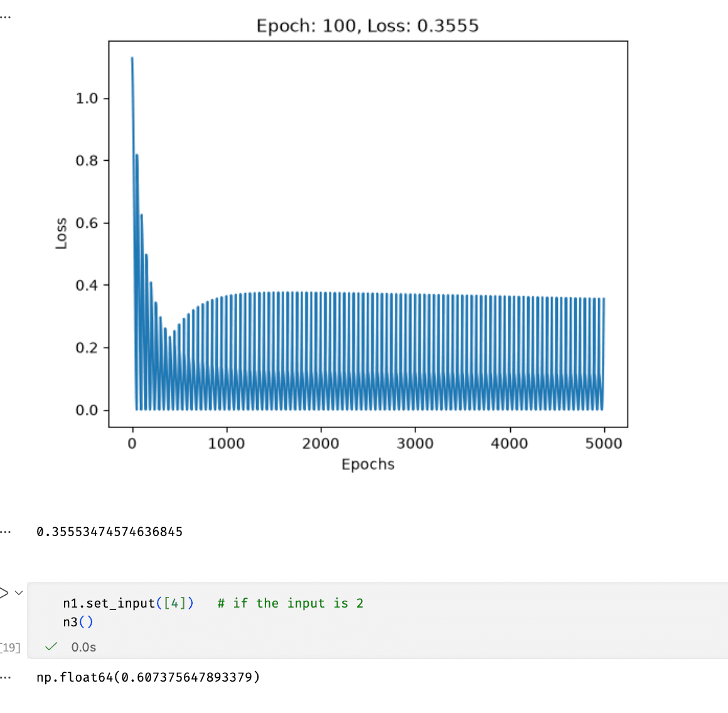Open the ellipsis menu beside 0.3555347 output

point(4,532)
